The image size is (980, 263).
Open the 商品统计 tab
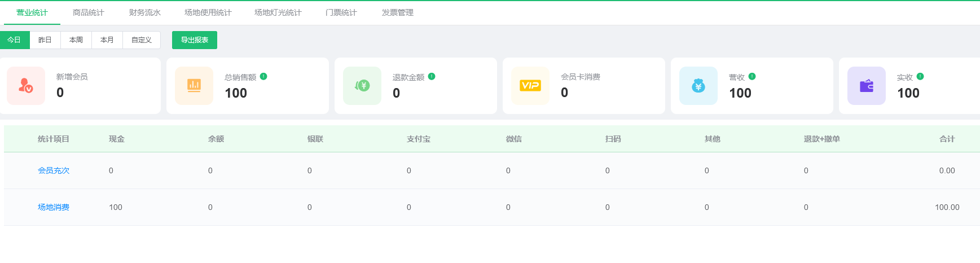coord(89,12)
